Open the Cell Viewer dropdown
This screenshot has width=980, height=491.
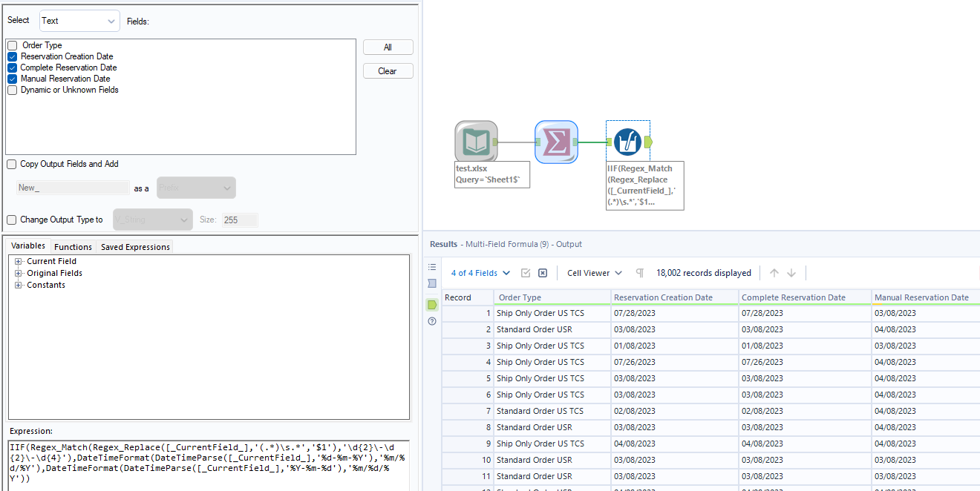(x=592, y=273)
